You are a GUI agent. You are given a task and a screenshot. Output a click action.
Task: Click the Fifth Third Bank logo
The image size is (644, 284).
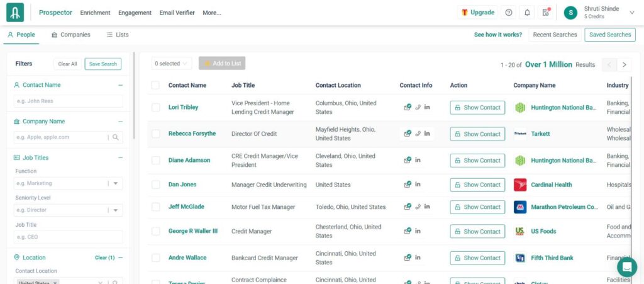[x=520, y=258]
